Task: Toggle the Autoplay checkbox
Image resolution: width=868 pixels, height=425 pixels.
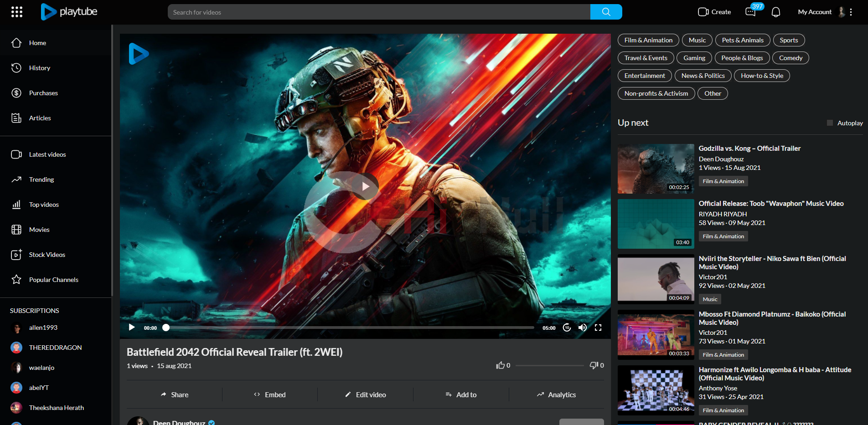Action: (x=830, y=123)
